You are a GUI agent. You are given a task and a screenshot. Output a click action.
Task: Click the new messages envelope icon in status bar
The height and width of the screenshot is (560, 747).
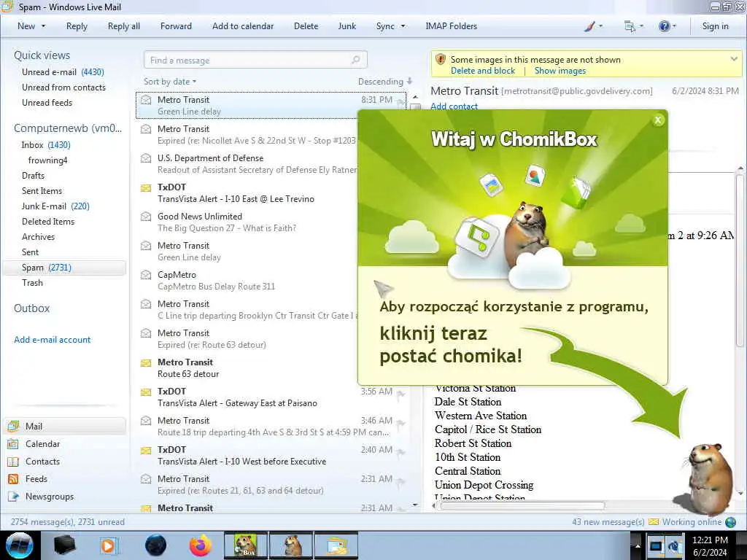coord(654,522)
